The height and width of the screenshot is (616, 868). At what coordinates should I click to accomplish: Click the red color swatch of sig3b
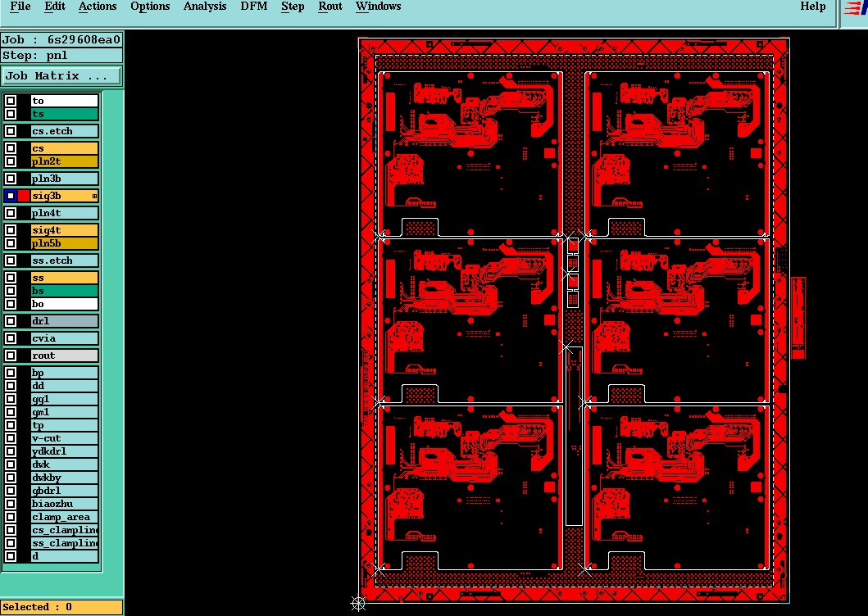(24, 196)
